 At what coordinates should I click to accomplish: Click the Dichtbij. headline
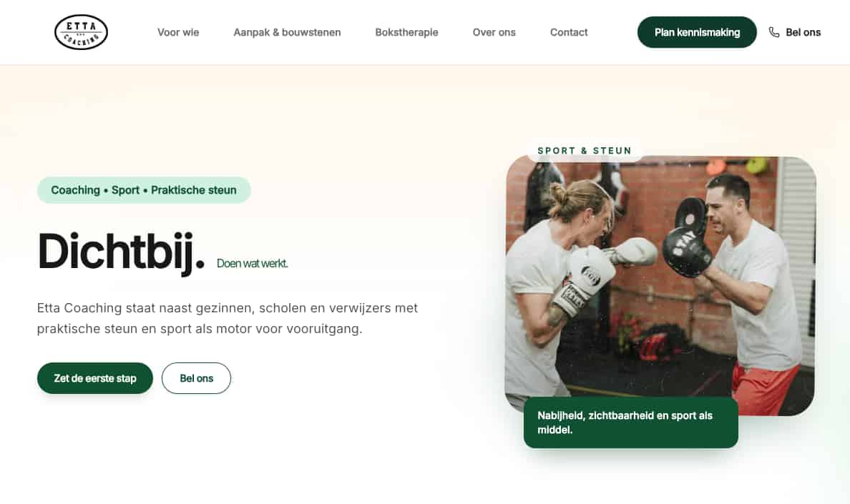tap(122, 251)
